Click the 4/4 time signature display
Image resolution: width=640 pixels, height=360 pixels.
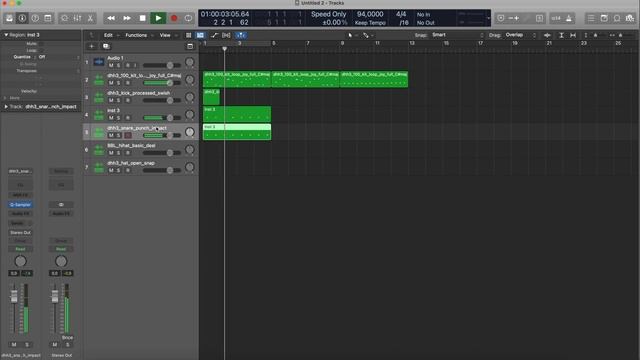[401, 14]
